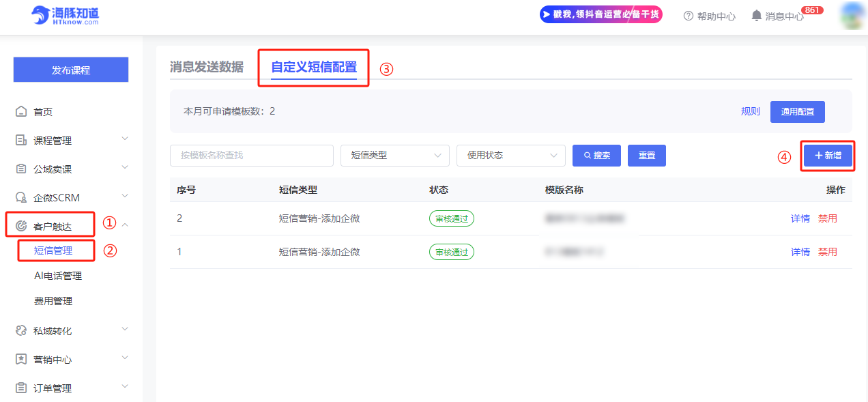Collapse the 客户触达 menu chevron
This screenshot has height=402, width=868.
(x=125, y=225)
